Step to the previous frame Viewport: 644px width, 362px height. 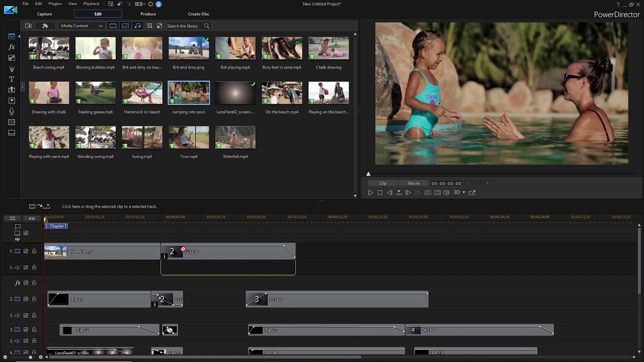389,193
